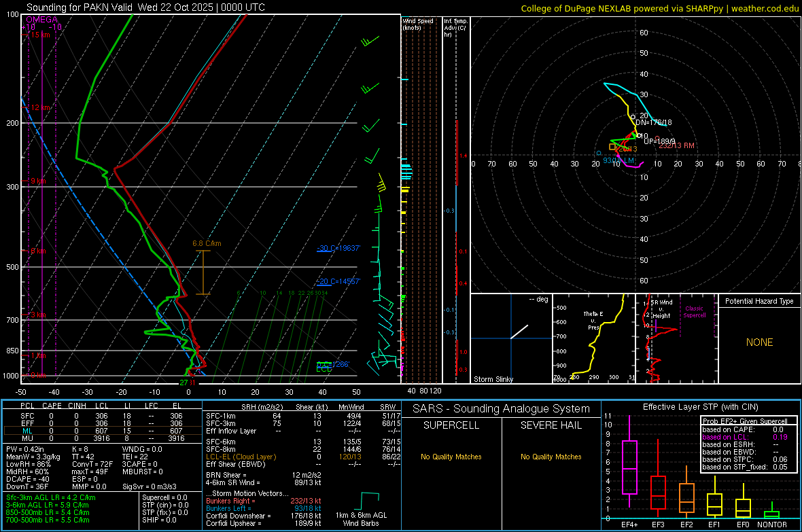Click the 'MeanW = 3.3g/kg' value
The height and width of the screenshot is (532, 802).
pos(33,457)
